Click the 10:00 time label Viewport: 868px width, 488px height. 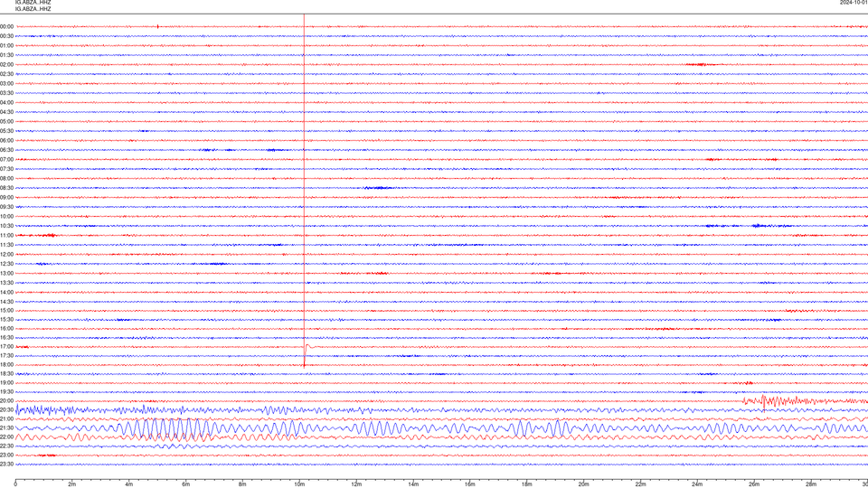(x=6, y=216)
